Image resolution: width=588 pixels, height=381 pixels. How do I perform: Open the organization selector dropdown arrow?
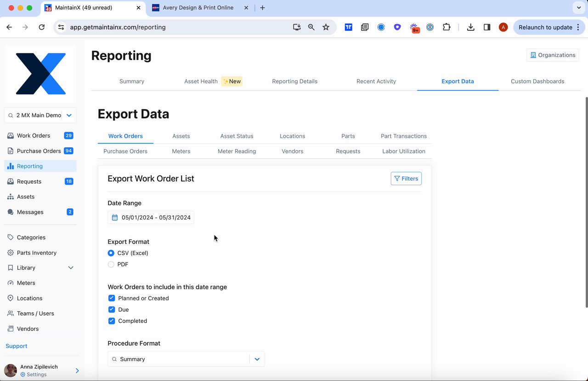click(x=69, y=115)
